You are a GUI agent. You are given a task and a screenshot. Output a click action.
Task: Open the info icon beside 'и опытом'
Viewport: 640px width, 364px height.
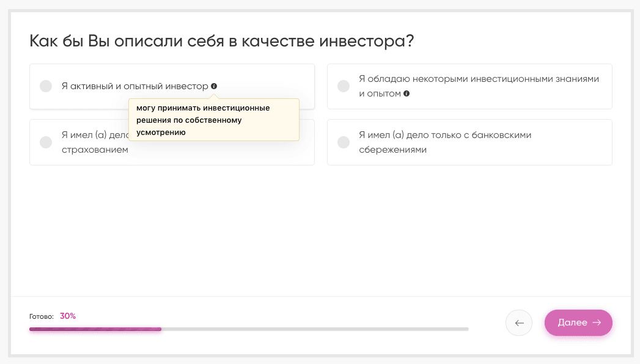click(x=406, y=93)
